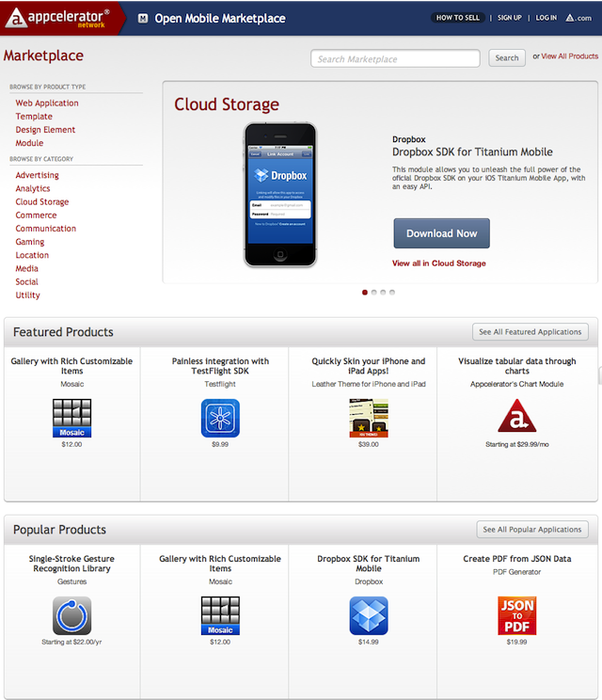The image size is (602, 700).
Task: Click the Starting at $29.99/mo price
Action: tap(516, 445)
